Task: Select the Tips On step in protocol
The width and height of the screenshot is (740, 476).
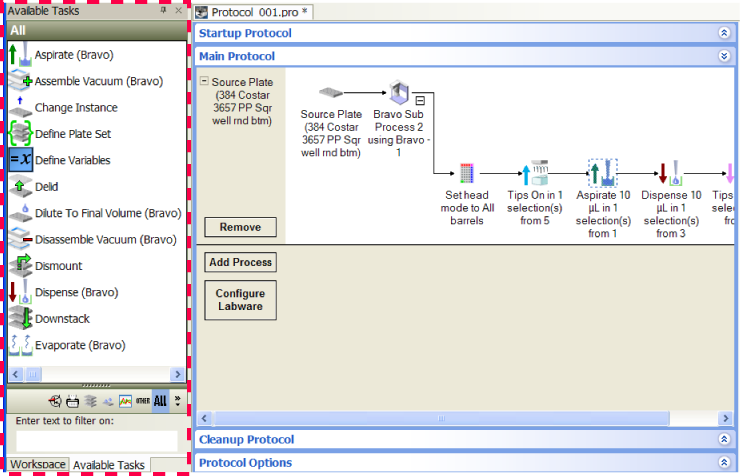Action: 534,173
